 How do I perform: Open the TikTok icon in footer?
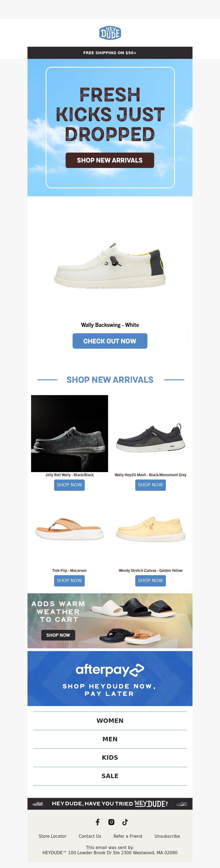125,822
